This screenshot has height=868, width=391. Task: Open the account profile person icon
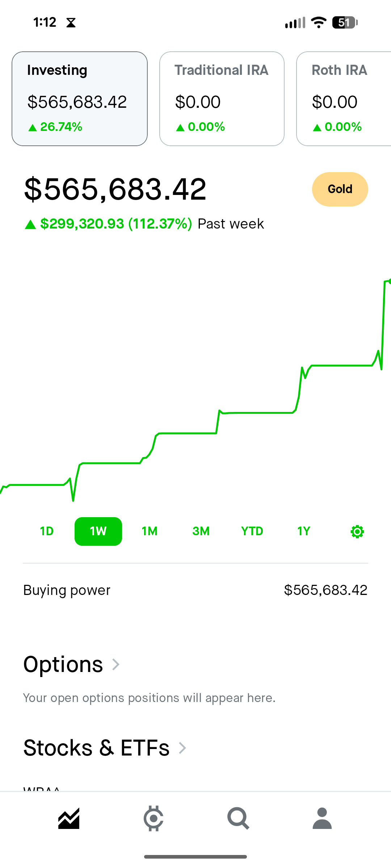322,818
